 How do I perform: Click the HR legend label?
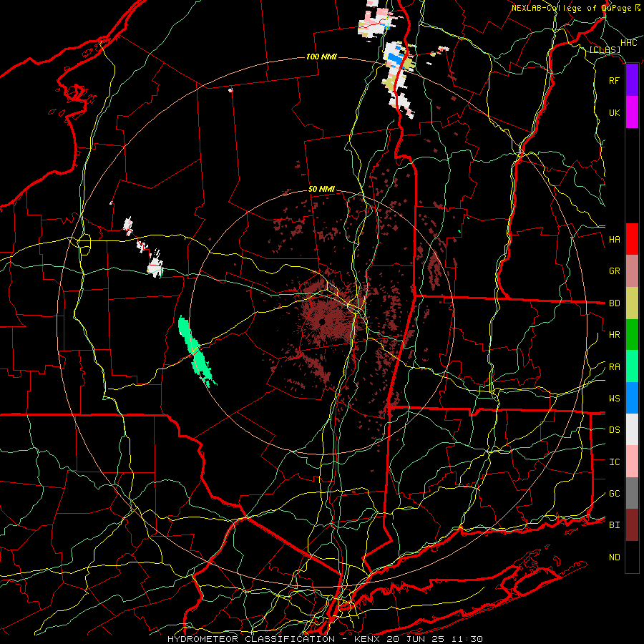614,335
